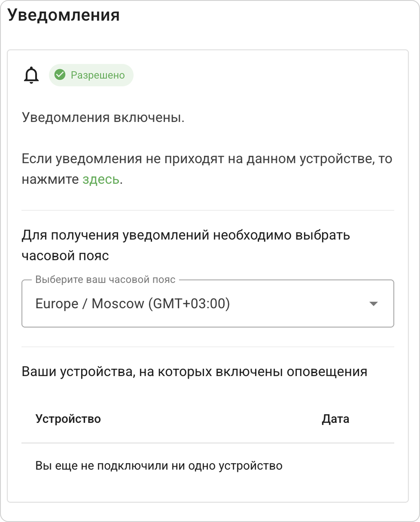The image size is (420, 522).
Task: Click the "Выберите ваш часовой пояс" field label
Action: [105, 280]
